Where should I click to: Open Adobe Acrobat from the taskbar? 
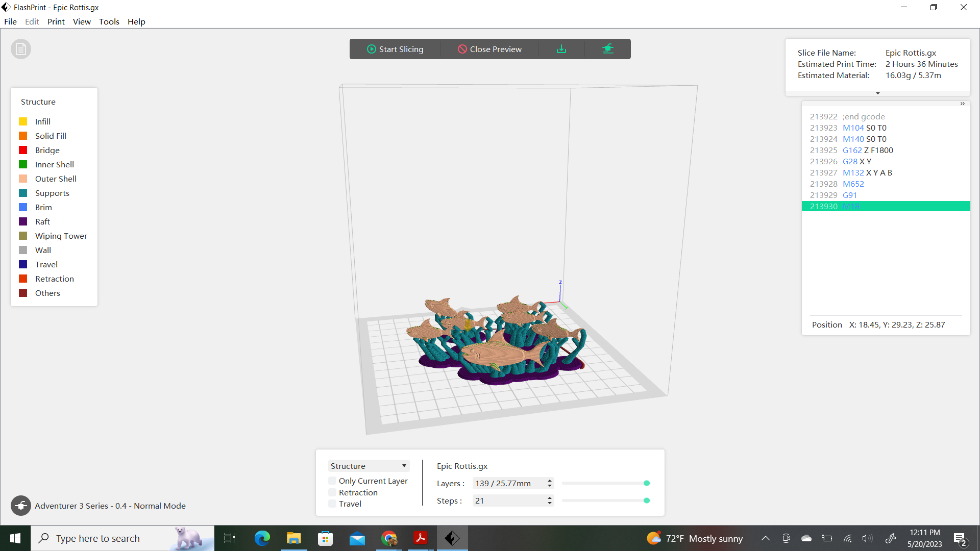(x=421, y=538)
